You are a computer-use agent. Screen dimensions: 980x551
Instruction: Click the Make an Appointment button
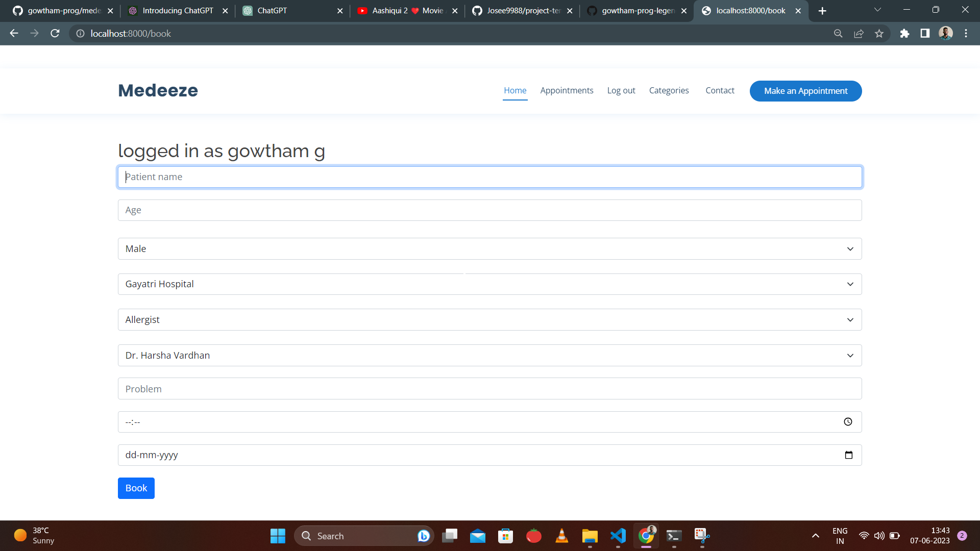coord(805,91)
